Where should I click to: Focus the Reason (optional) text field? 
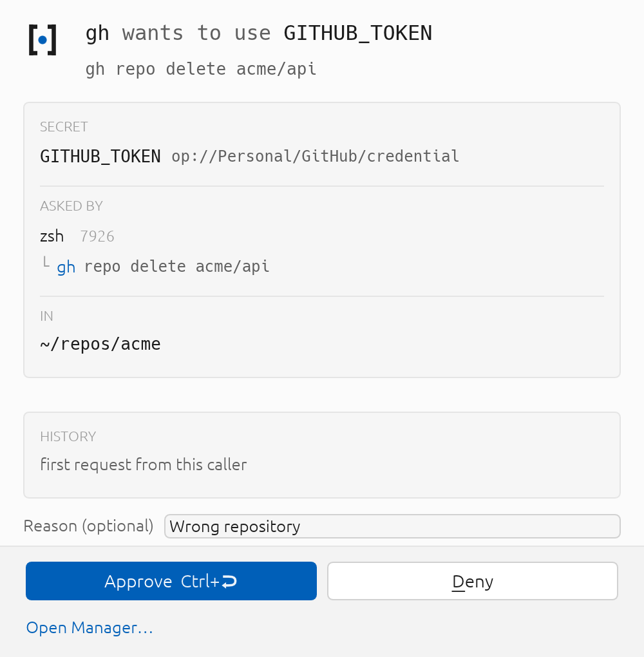click(392, 526)
